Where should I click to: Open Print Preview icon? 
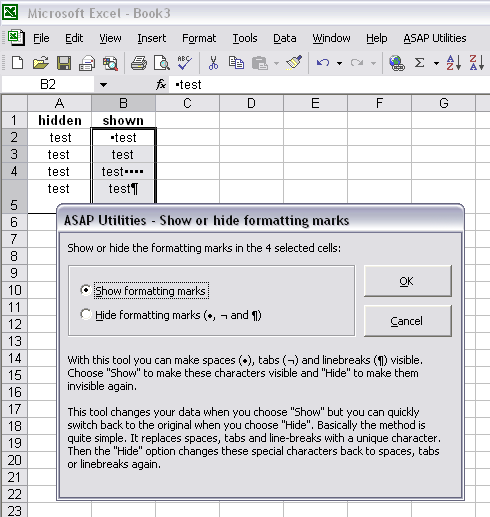(162, 62)
